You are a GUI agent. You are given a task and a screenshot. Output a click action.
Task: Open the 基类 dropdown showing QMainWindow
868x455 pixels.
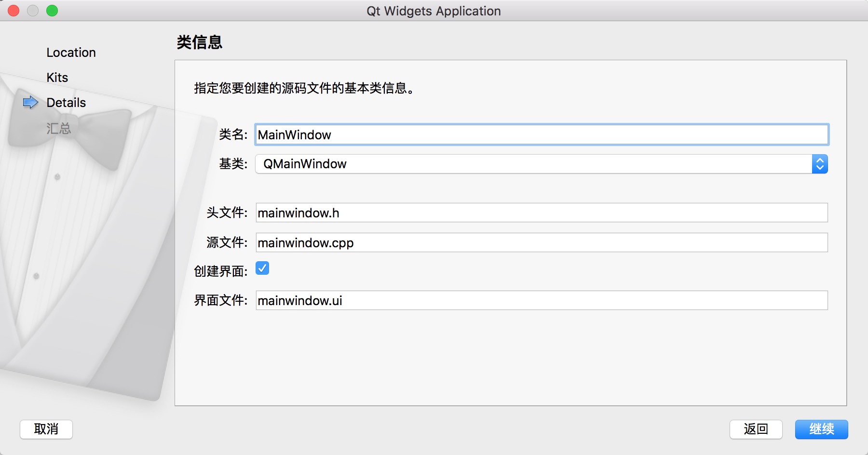[542, 164]
